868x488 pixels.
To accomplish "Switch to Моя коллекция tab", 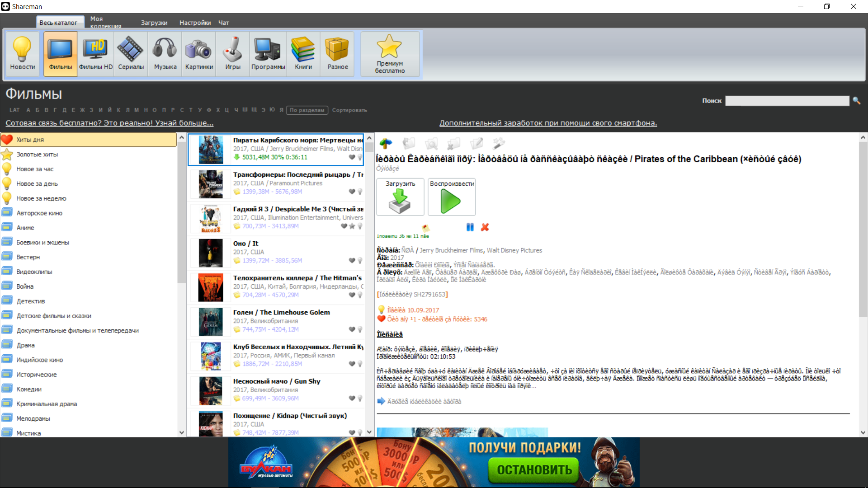I will (x=106, y=22).
